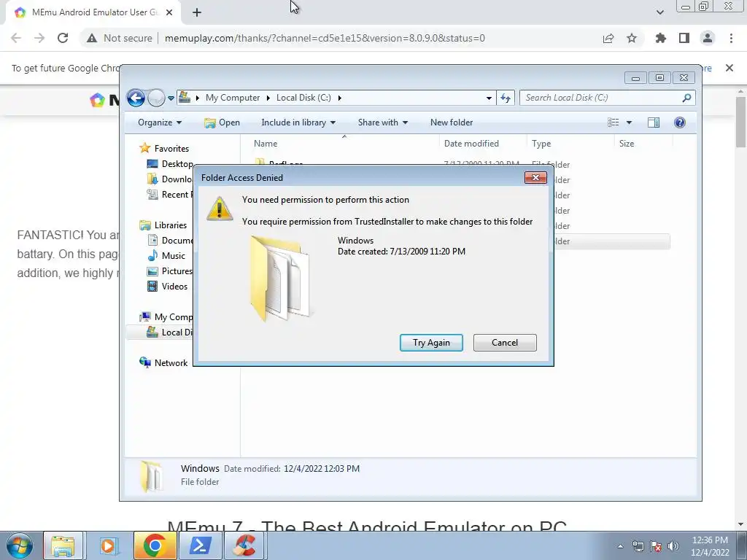Open the Windows Start menu
Screen dimensions: 747x560
point(20,545)
